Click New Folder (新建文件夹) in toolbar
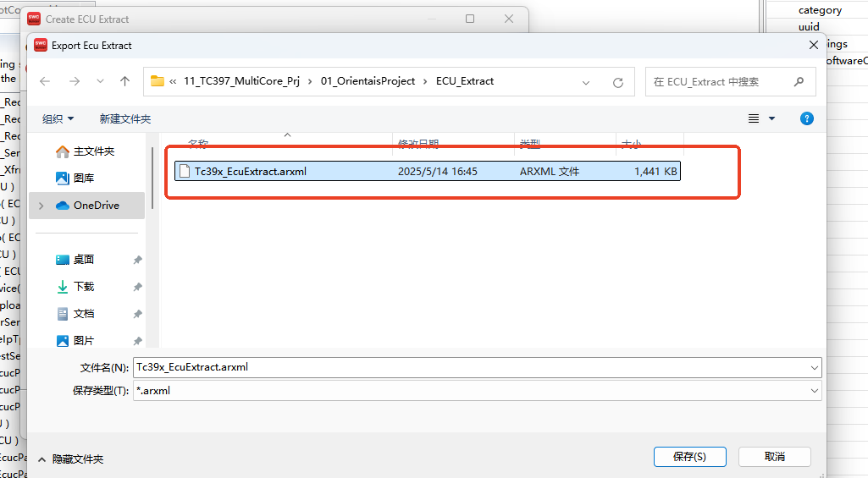This screenshot has height=478, width=868. click(125, 118)
